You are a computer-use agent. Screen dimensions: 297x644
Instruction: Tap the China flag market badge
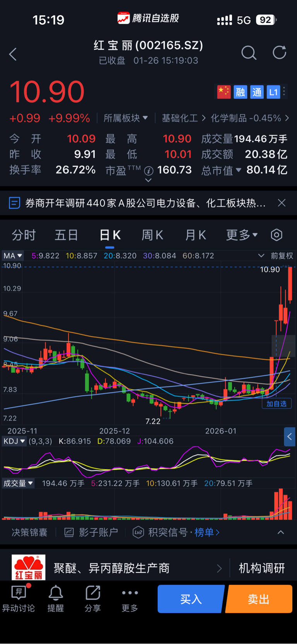(224, 92)
